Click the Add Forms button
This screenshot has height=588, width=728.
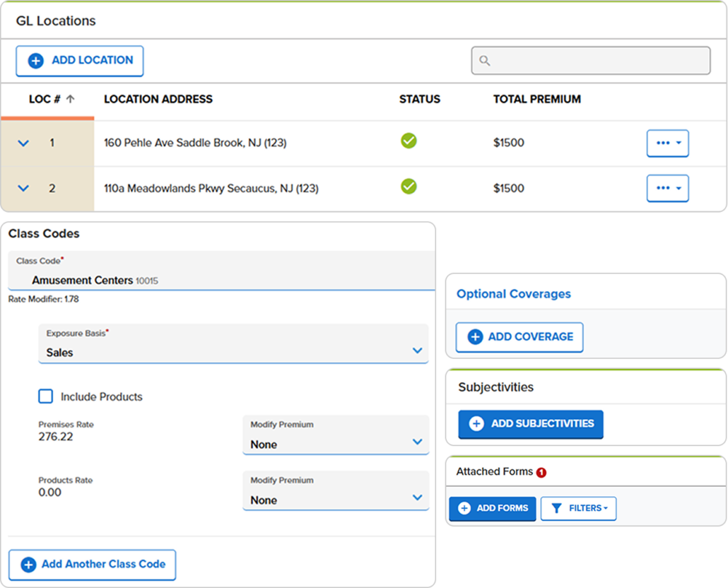pos(493,508)
